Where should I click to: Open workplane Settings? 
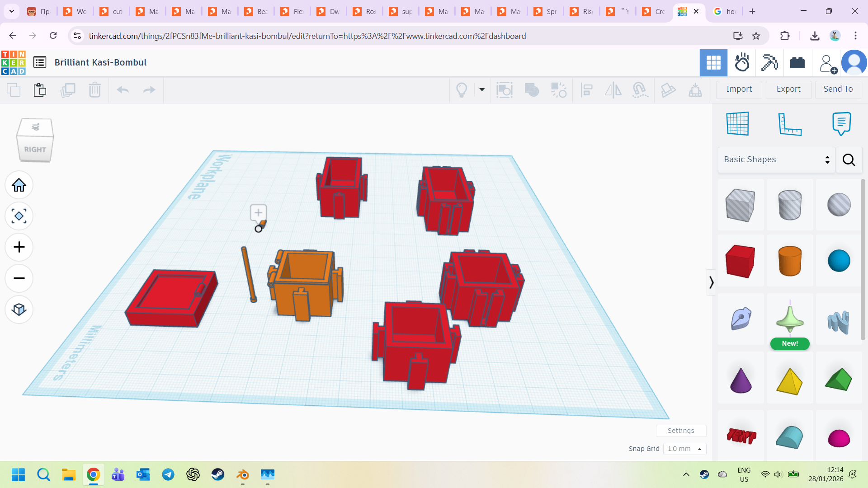681,431
